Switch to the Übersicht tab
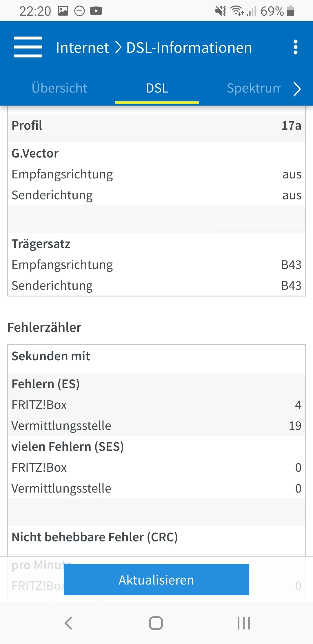This screenshot has width=313, height=644. 59,88
